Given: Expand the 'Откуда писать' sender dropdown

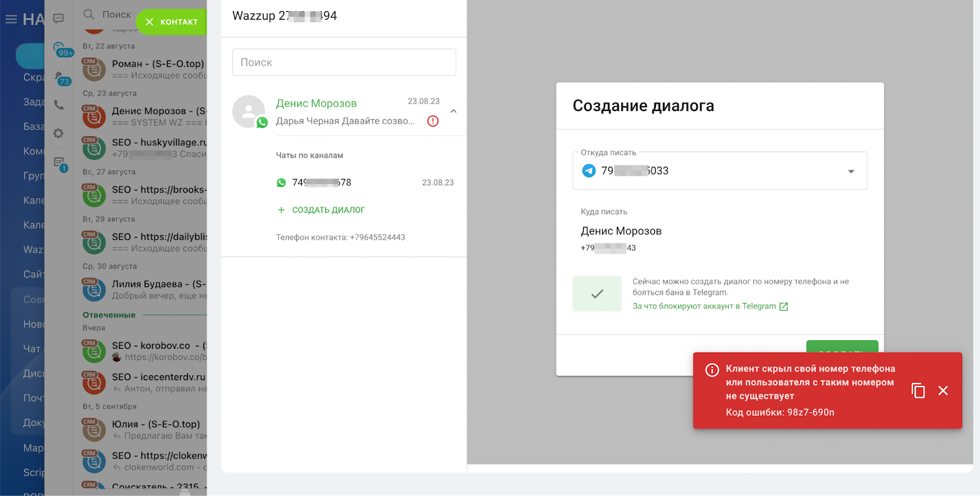Looking at the screenshot, I should click(851, 171).
